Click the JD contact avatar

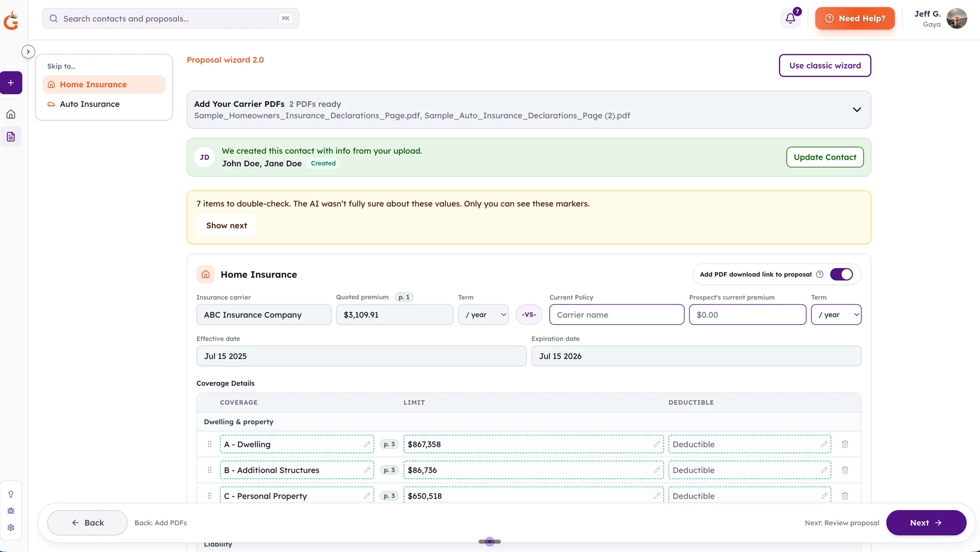[205, 157]
